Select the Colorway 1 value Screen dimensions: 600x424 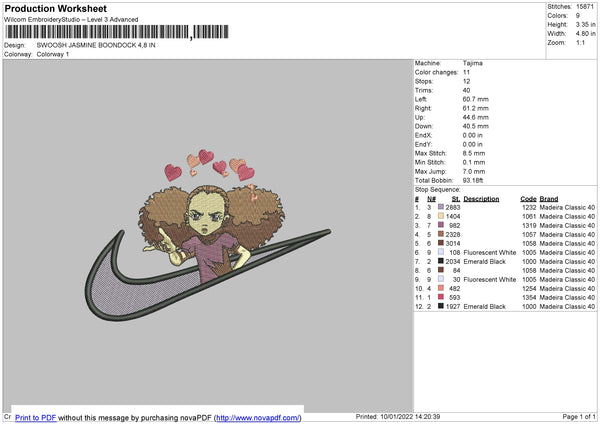click(x=53, y=54)
